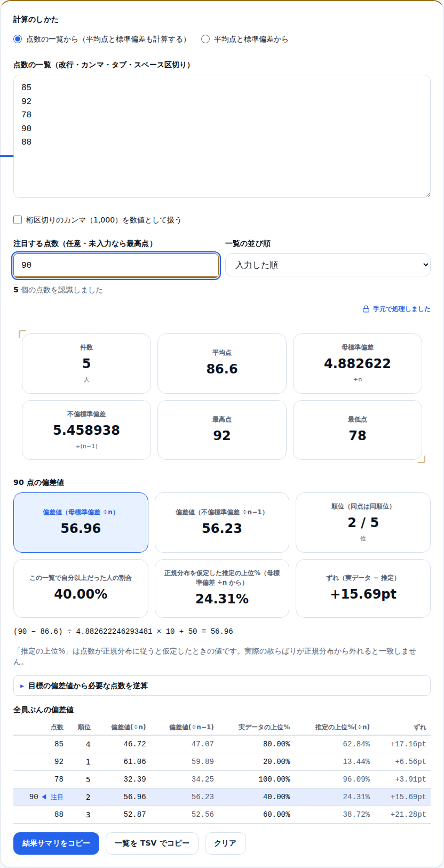Click +21.28pt in the ずれ column

[408, 815]
